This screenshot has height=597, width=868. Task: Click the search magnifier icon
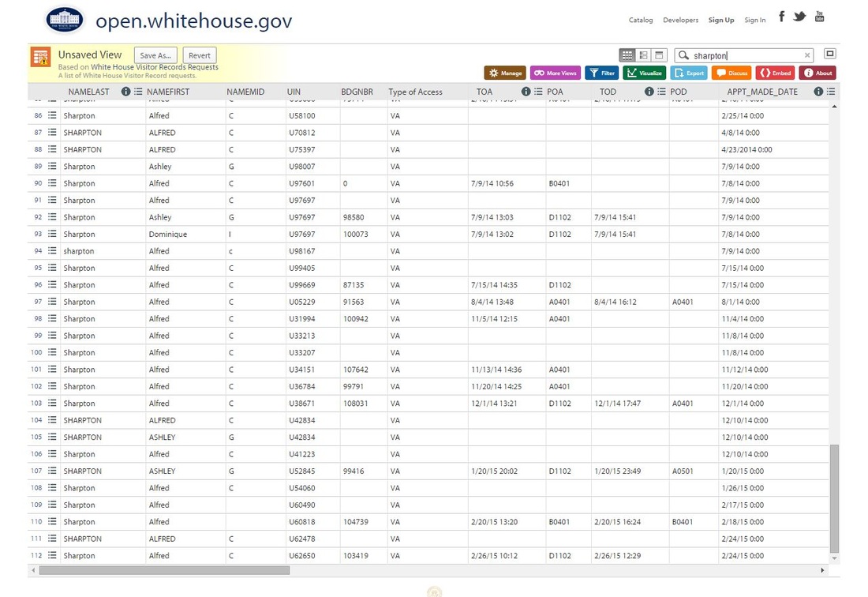tap(683, 55)
